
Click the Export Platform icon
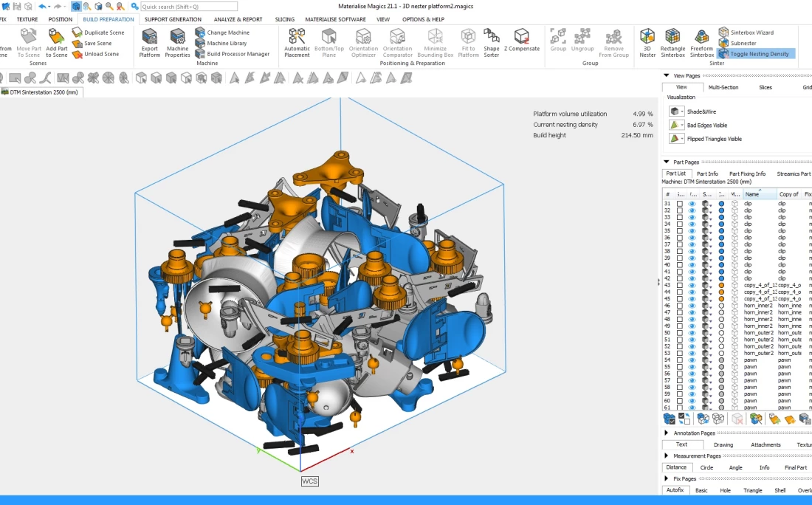tap(149, 41)
